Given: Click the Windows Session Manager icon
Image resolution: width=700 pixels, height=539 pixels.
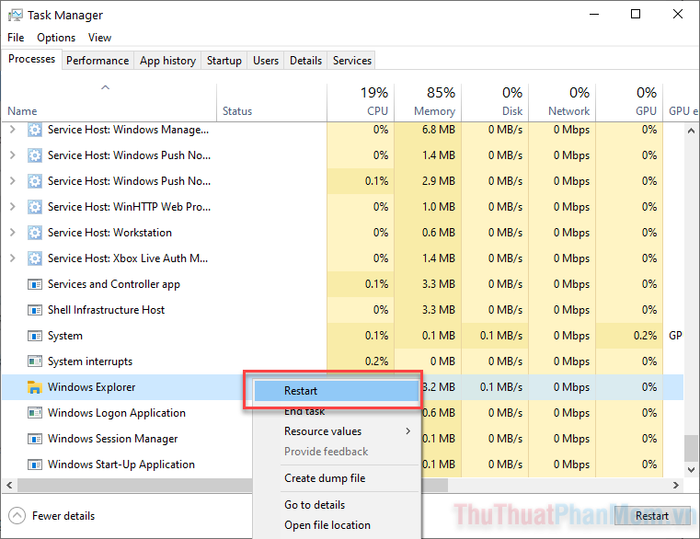Looking at the screenshot, I should coord(35,439).
